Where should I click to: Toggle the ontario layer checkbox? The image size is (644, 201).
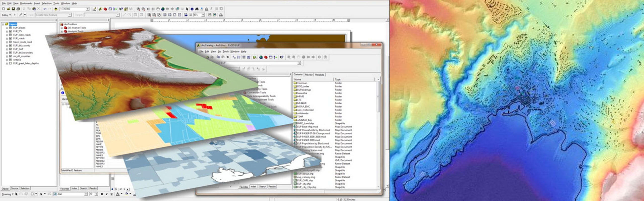(11, 60)
